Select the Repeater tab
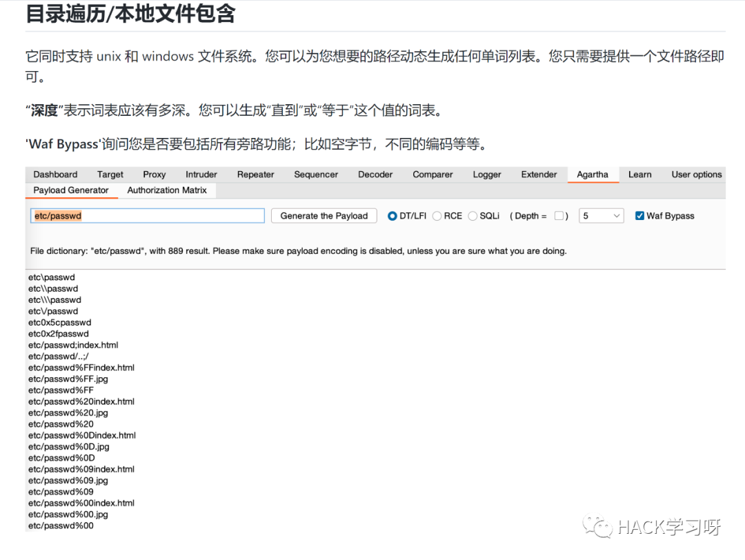Image resolution: width=745 pixels, height=560 pixels. [x=256, y=174]
